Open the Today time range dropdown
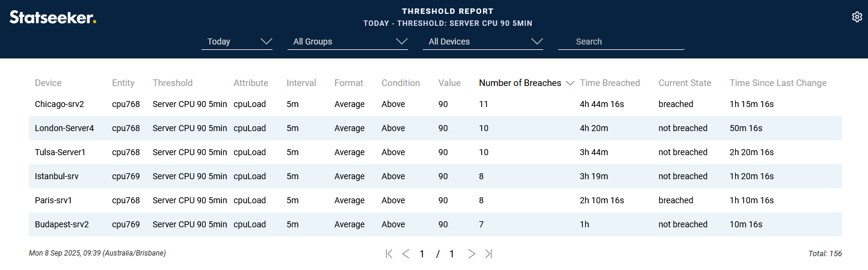Viewport: 868px width, 270px height. tap(237, 41)
